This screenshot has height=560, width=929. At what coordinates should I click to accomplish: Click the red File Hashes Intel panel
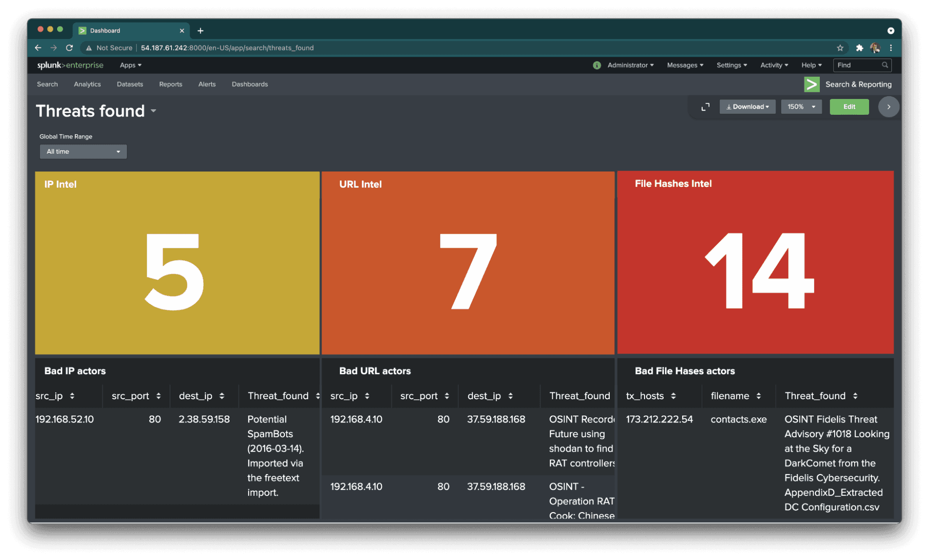pyautogui.click(x=755, y=263)
